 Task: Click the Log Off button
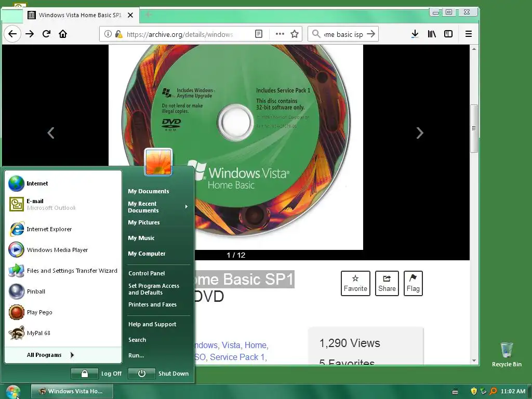click(97, 374)
